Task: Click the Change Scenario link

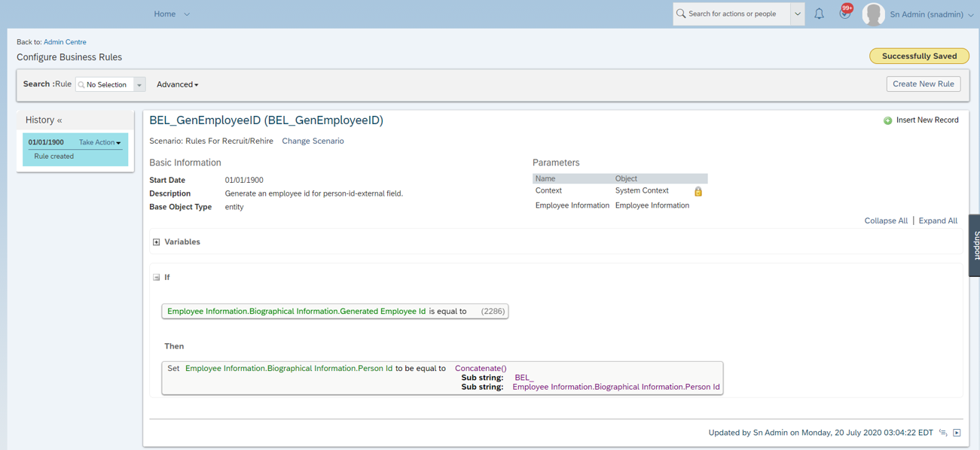Action: pyautogui.click(x=313, y=141)
